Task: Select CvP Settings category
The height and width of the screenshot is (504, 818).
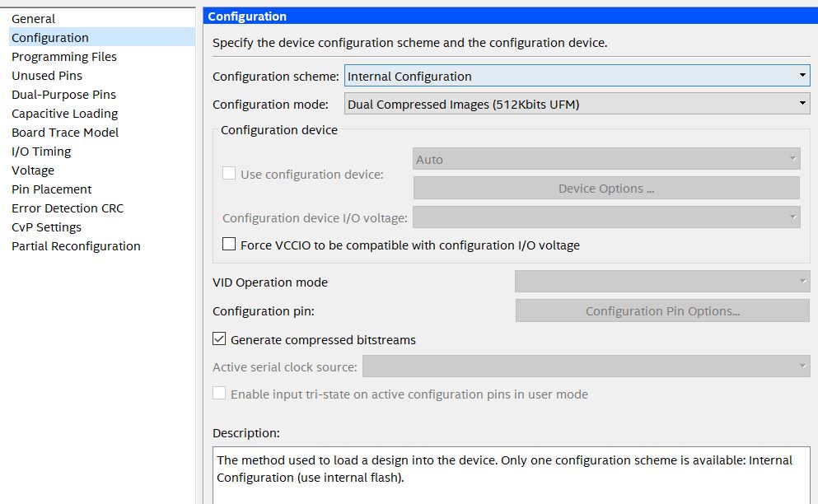Action: [x=46, y=227]
